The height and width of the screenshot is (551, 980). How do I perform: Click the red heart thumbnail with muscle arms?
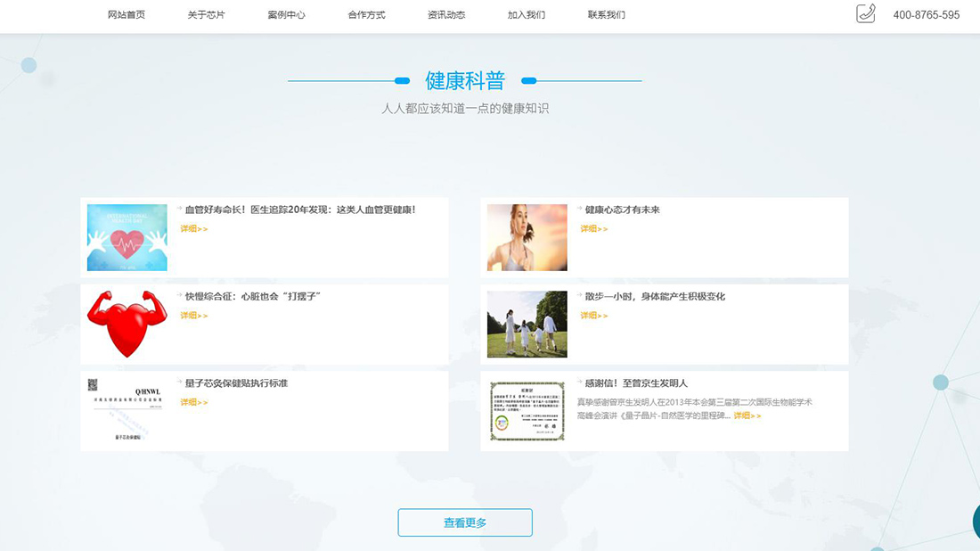click(126, 323)
